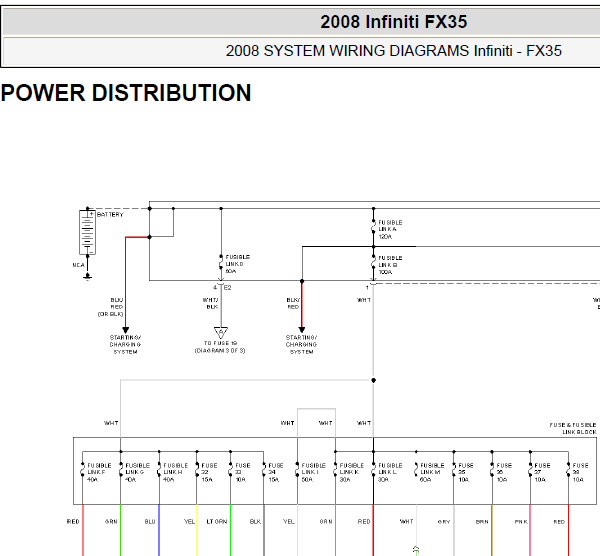600x556 pixels.
Task: Click the ground symbol below NCA
Action: click(88, 277)
